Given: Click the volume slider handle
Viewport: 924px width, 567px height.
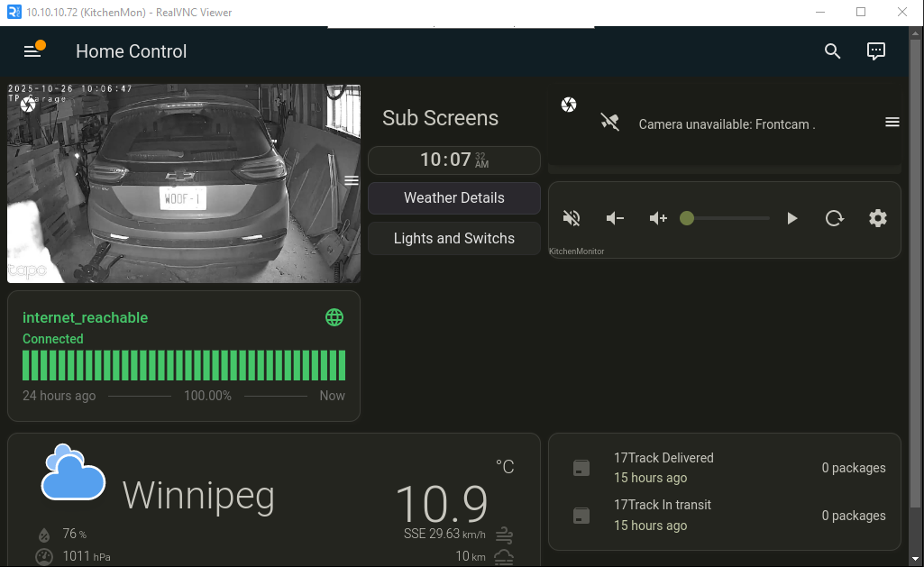Looking at the screenshot, I should click(687, 218).
